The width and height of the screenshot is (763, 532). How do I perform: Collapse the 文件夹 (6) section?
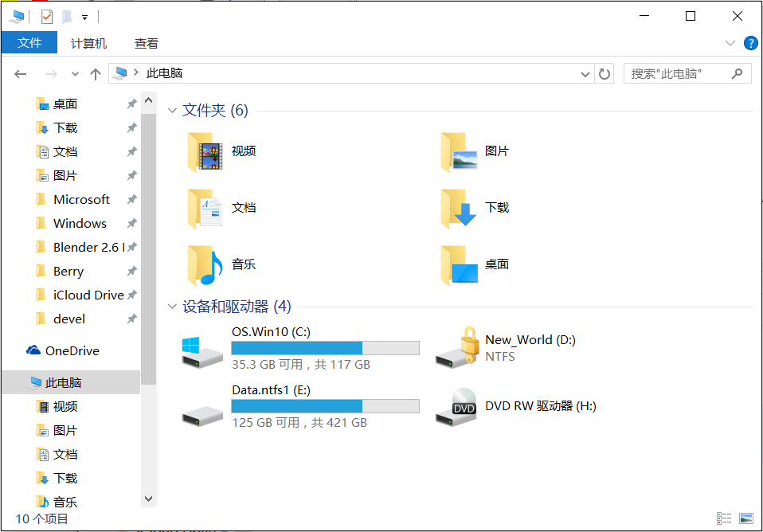[x=173, y=110]
